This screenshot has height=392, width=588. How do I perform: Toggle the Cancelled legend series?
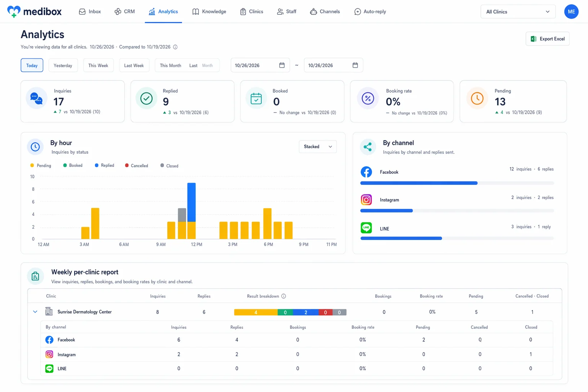pos(136,166)
